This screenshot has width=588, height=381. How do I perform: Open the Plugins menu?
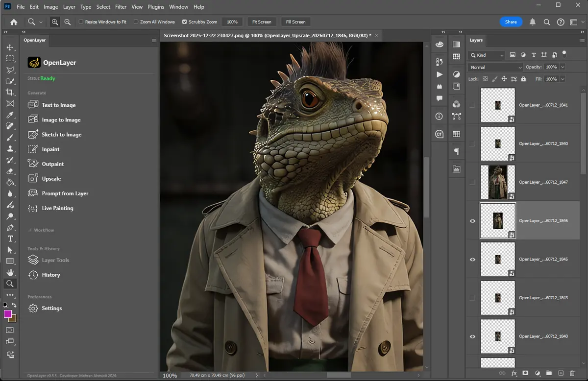(156, 7)
